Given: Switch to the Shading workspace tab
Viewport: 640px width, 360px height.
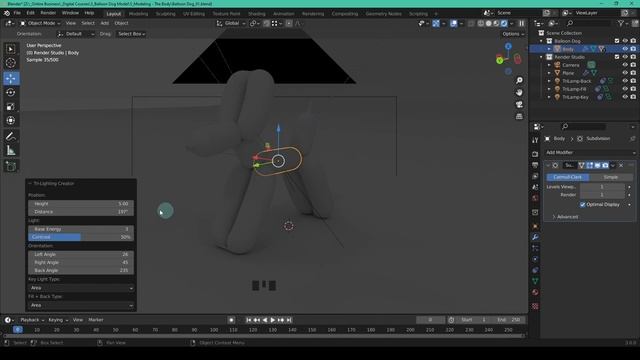Looking at the screenshot, I should (256, 14).
